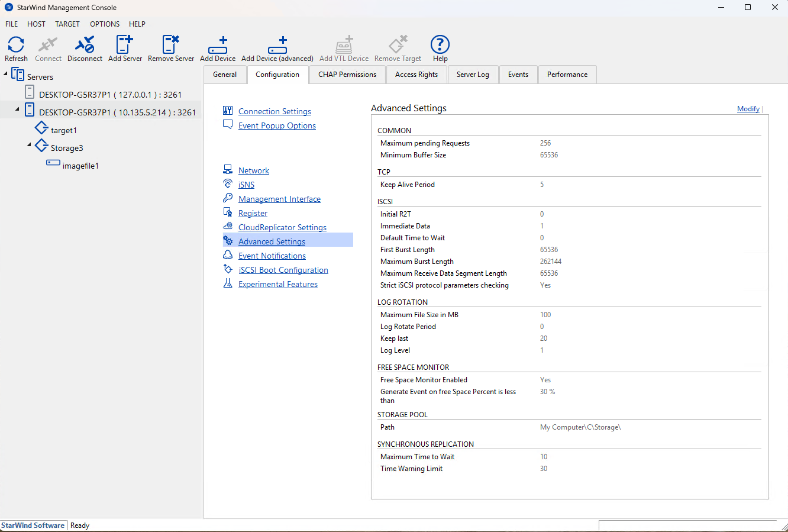Click the Maximum Burst Length value 262144

pyautogui.click(x=551, y=262)
